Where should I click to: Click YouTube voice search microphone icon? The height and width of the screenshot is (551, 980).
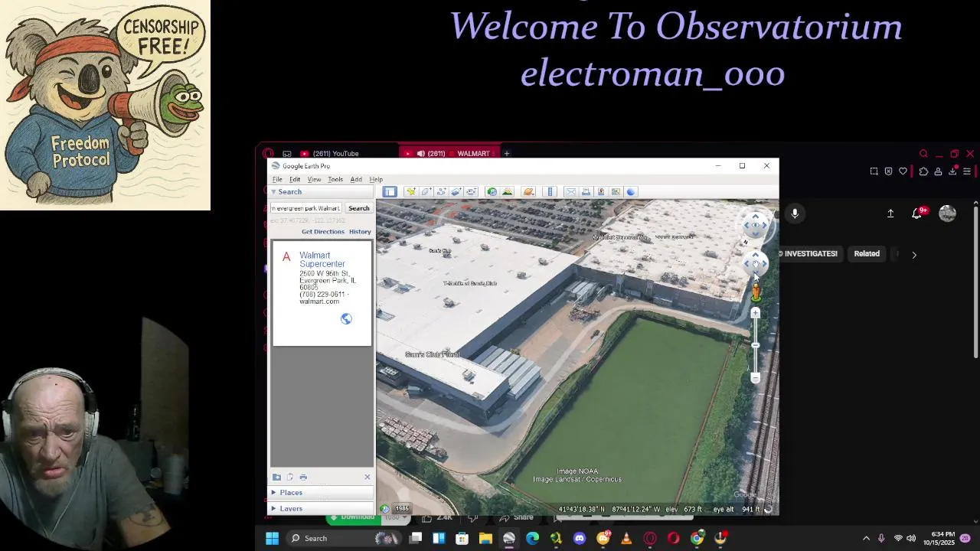795,214
